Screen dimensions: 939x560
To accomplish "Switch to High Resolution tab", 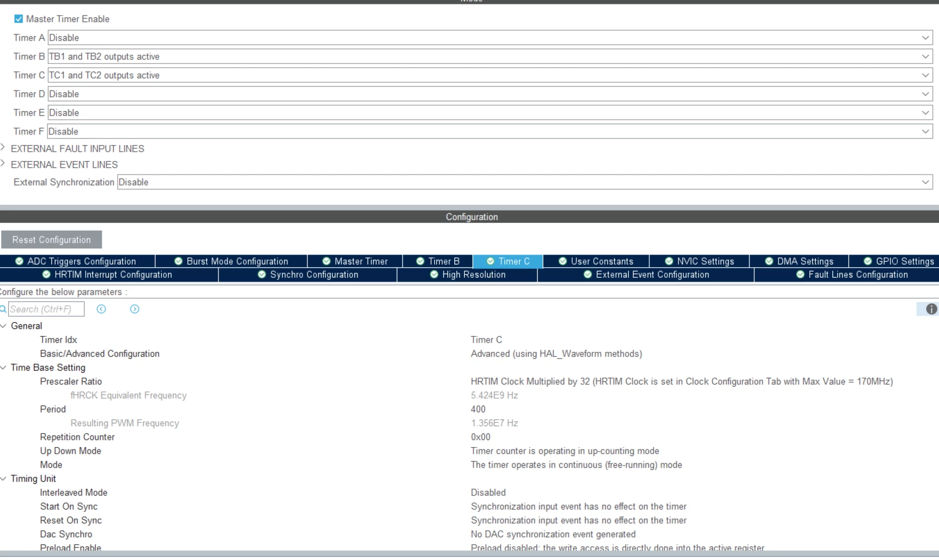I will tap(468, 274).
